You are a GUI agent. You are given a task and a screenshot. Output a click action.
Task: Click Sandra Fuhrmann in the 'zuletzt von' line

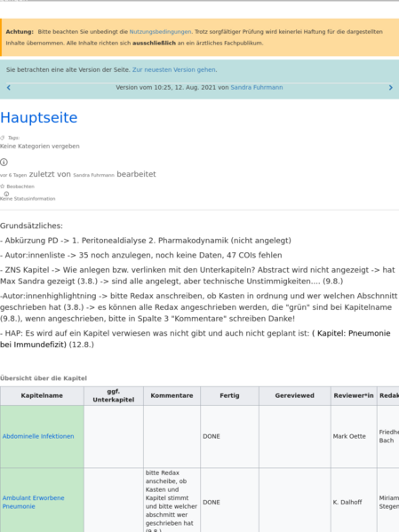93,175
